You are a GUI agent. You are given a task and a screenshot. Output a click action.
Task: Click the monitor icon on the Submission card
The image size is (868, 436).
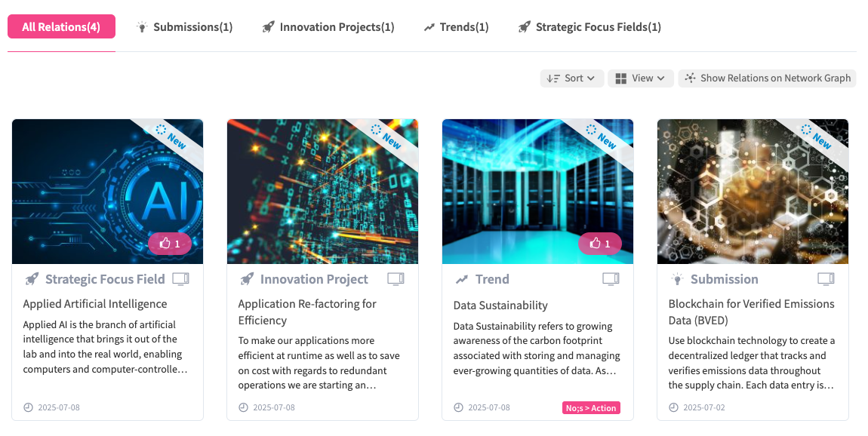click(x=826, y=279)
